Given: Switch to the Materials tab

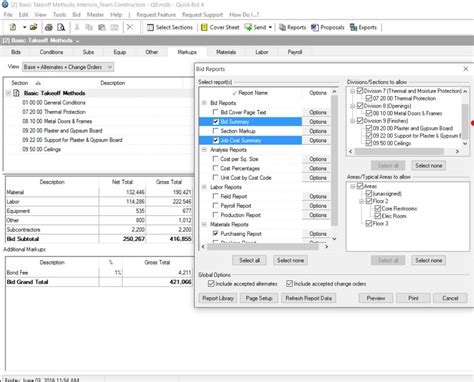Looking at the screenshot, I should [226, 52].
